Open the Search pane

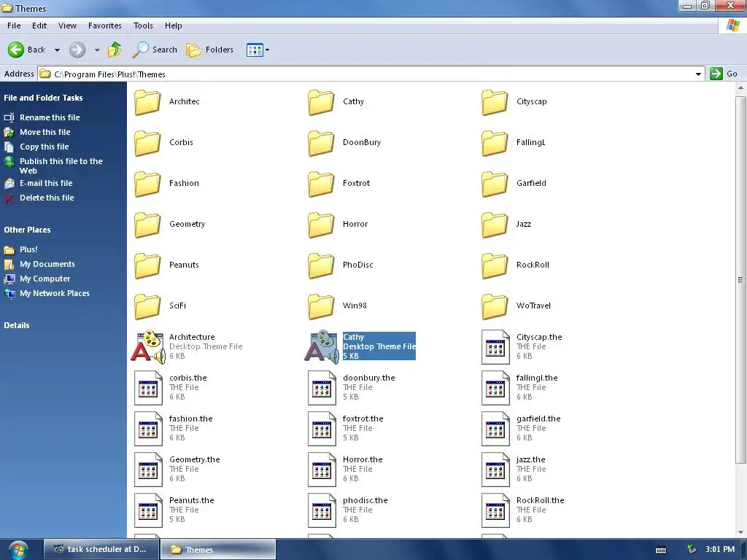[155, 50]
